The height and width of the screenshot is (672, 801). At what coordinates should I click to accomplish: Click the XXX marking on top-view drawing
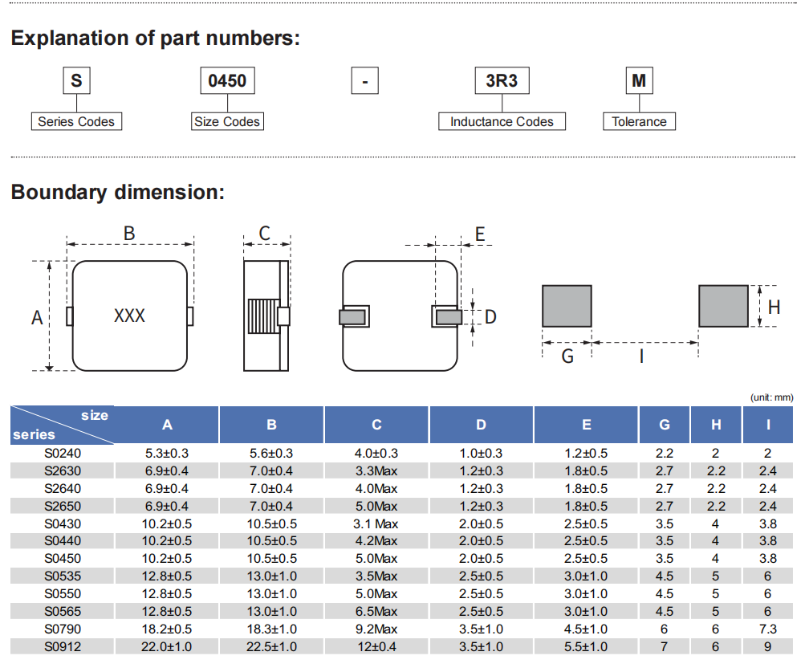click(x=129, y=316)
